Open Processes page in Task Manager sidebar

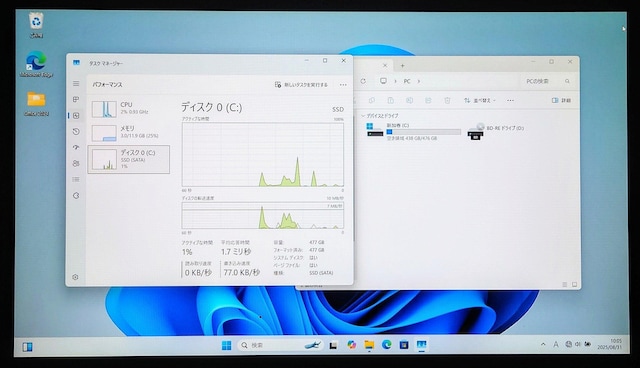[76, 99]
